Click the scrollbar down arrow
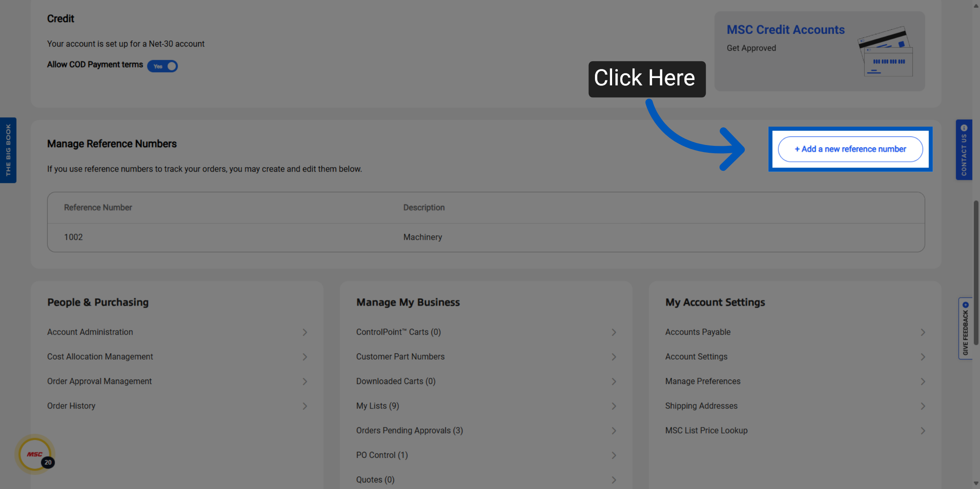 tap(976, 484)
